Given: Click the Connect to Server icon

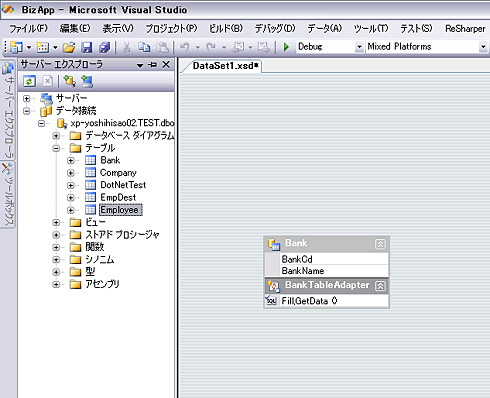Looking at the screenshot, I should tap(87, 81).
